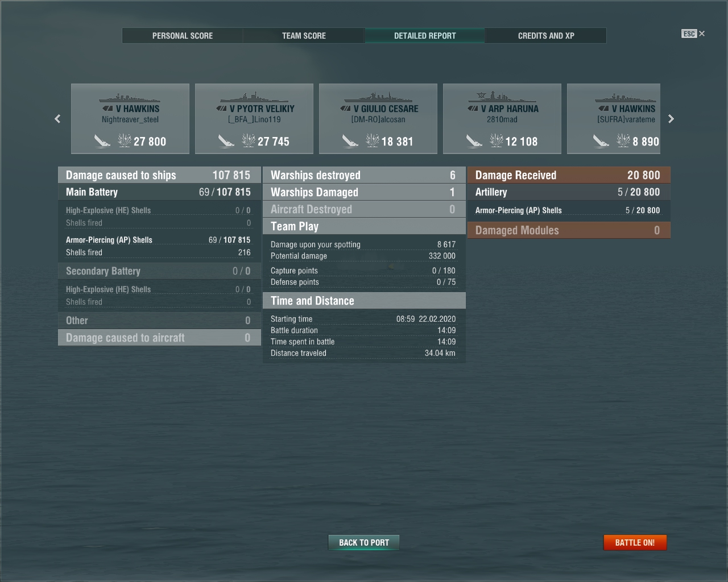Click the Distance traveled 34.04 km row

pos(363,353)
